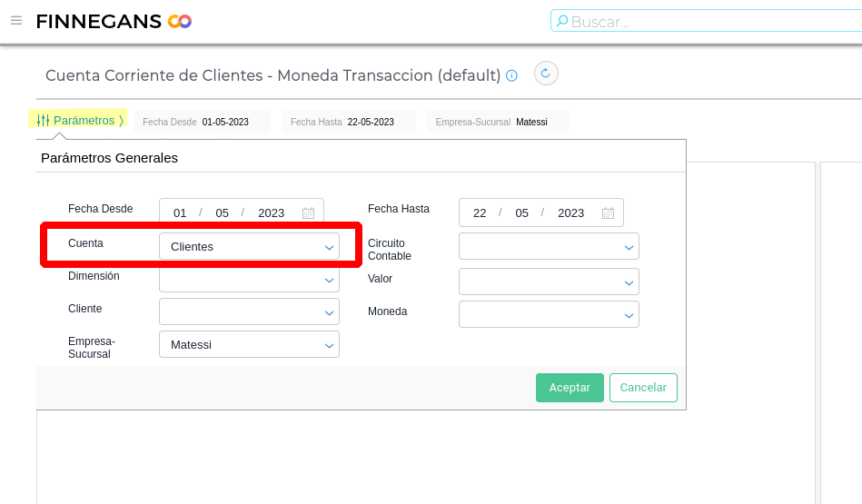Viewport: 862px width, 504px height.
Task: Expand the Circuito Contable dropdown
Action: pyautogui.click(x=629, y=247)
